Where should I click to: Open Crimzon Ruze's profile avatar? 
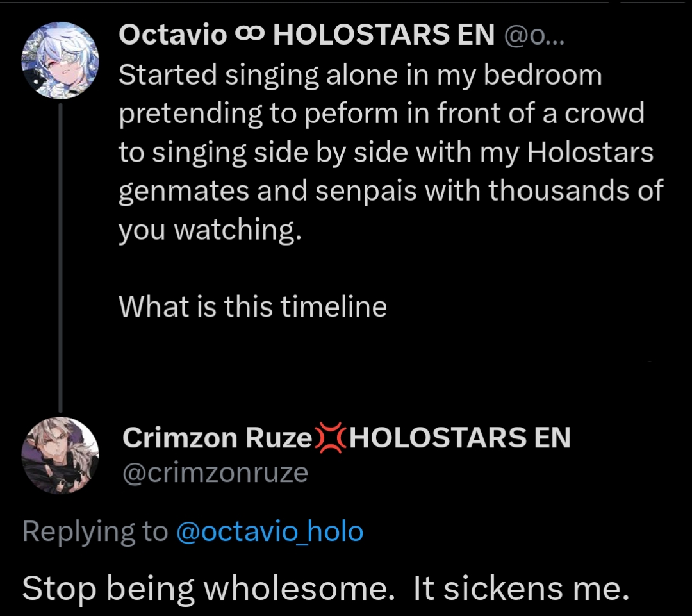tap(60, 456)
